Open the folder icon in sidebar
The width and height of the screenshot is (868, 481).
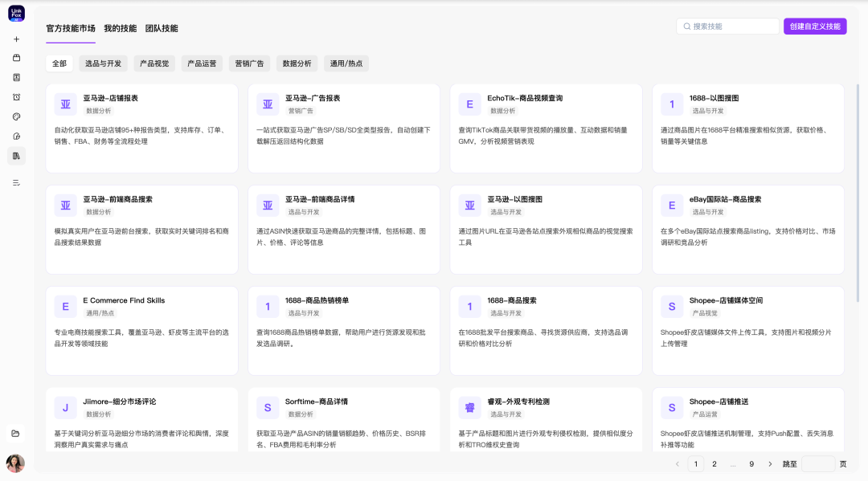click(15, 434)
